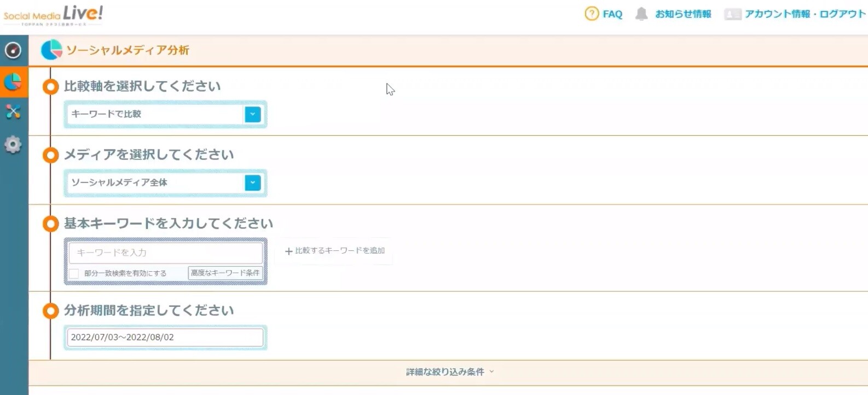The width and height of the screenshot is (868, 395).
Task: Open お知らせ情報 notifications link
Action: (683, 14)
